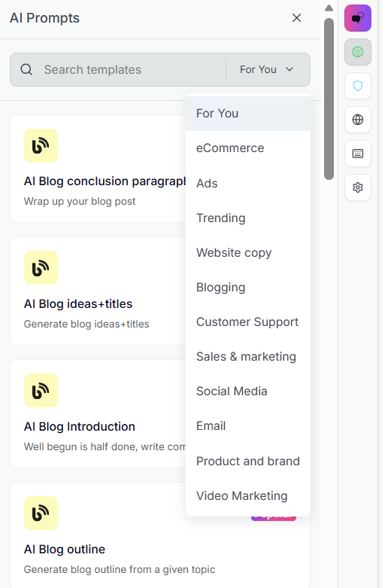This screenshot has width=382, height=588.
Task: Select the Video Marketing category
Action: coord(248,495)
